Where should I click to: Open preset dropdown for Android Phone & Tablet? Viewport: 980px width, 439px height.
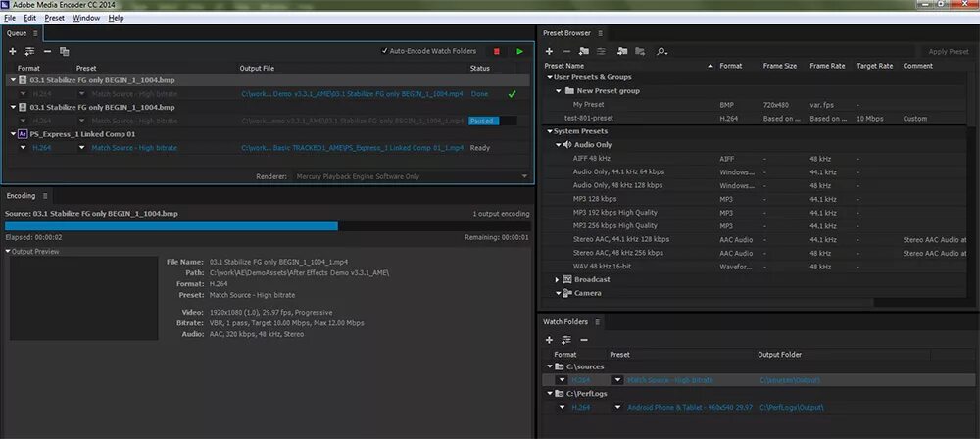coord(618,407)
